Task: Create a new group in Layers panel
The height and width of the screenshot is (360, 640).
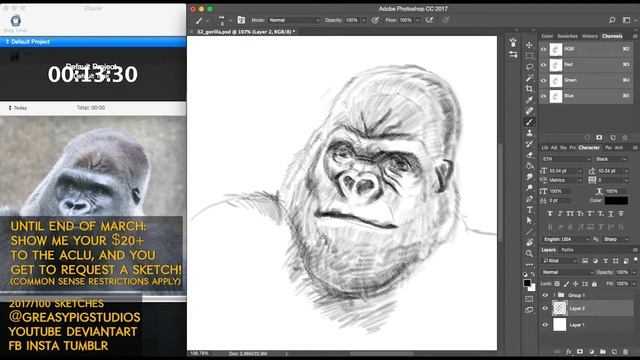Action: click(603, 351)
